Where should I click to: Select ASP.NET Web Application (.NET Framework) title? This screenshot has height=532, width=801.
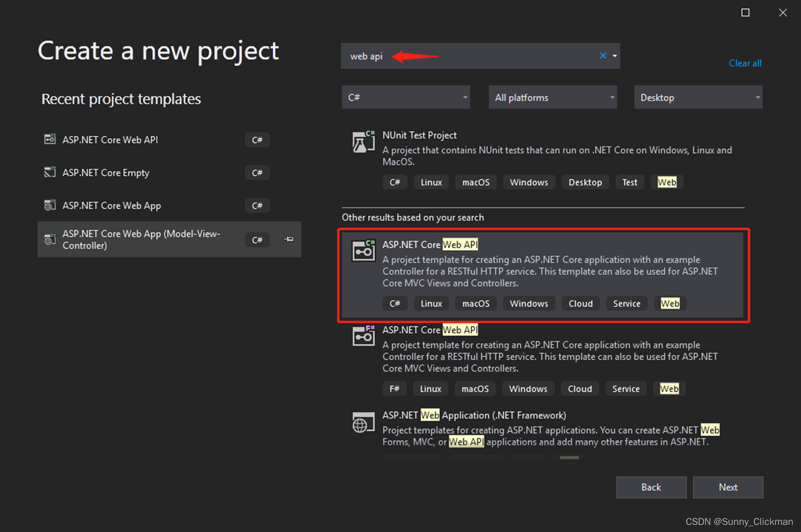coord(474,415)
